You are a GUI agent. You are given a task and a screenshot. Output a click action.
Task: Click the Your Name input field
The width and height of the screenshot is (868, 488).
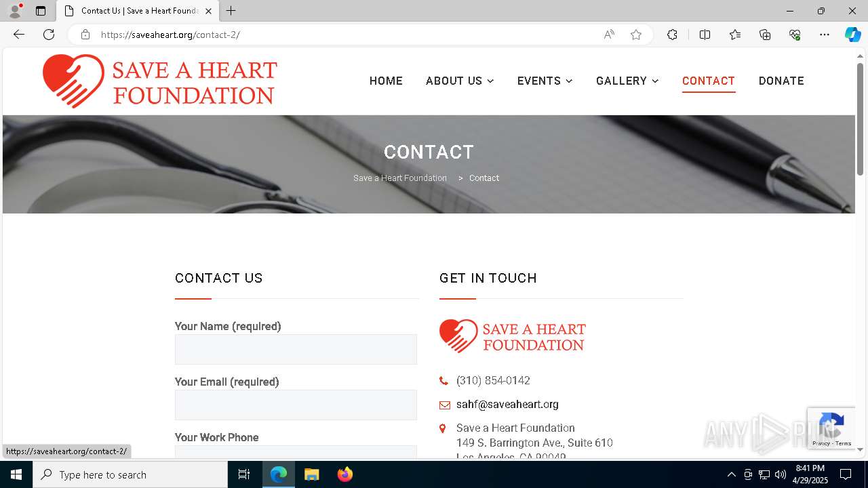[x=296, y=349]
